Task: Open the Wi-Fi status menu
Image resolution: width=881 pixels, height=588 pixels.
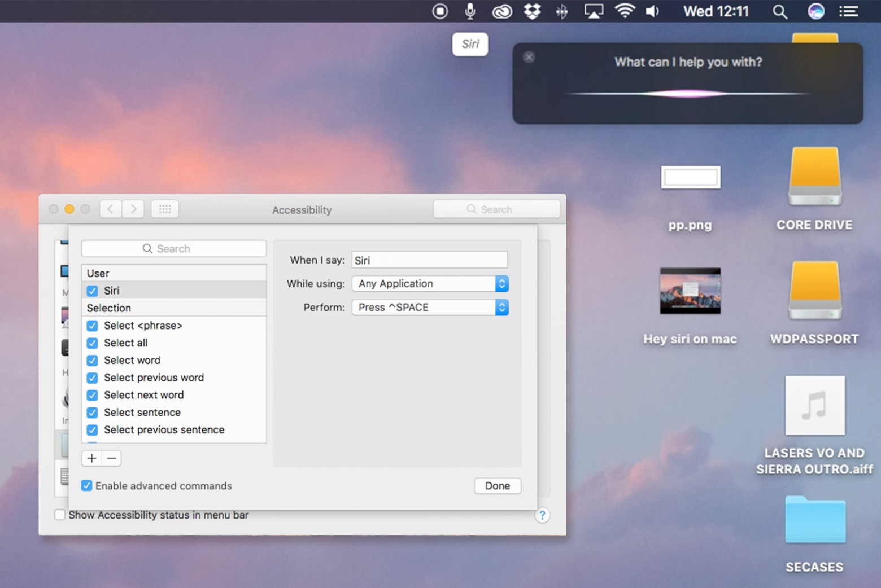Action: click(624, 11)
